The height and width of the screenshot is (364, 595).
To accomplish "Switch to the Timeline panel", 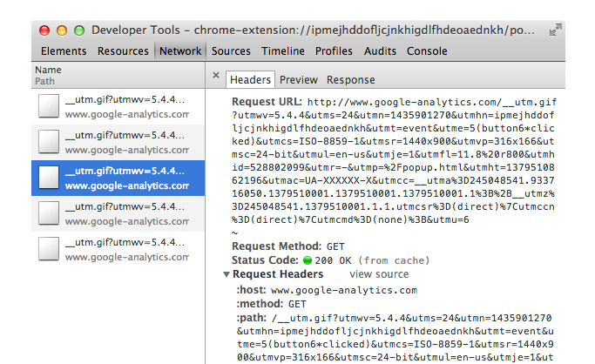I will [x=283, y=51].
